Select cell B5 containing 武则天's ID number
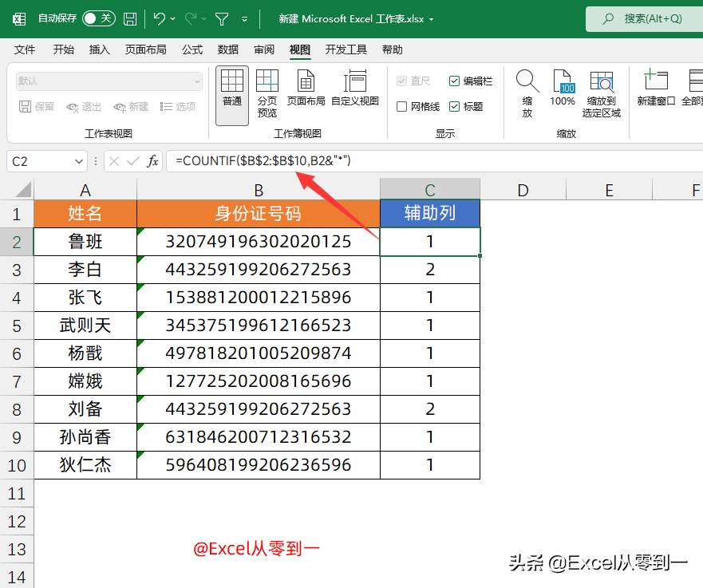The width and height of the screenshot is (703, 588). 259,325
